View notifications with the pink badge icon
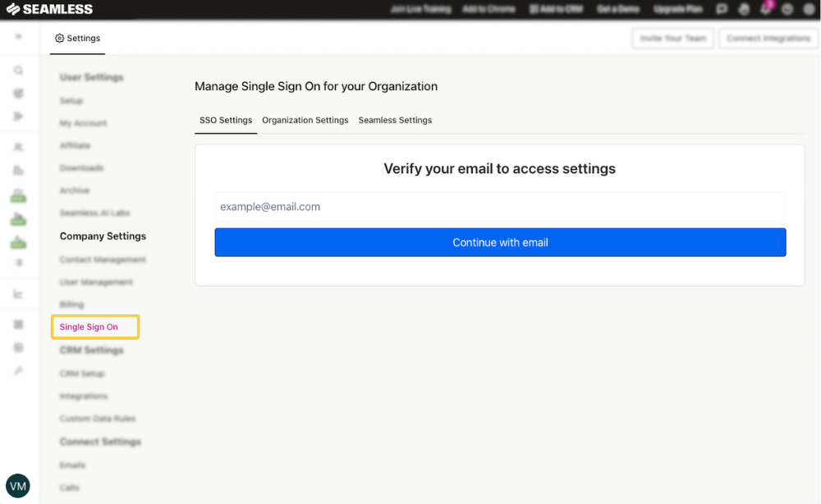This screenshot has width=821, height=504. click(x=764, y=9)
